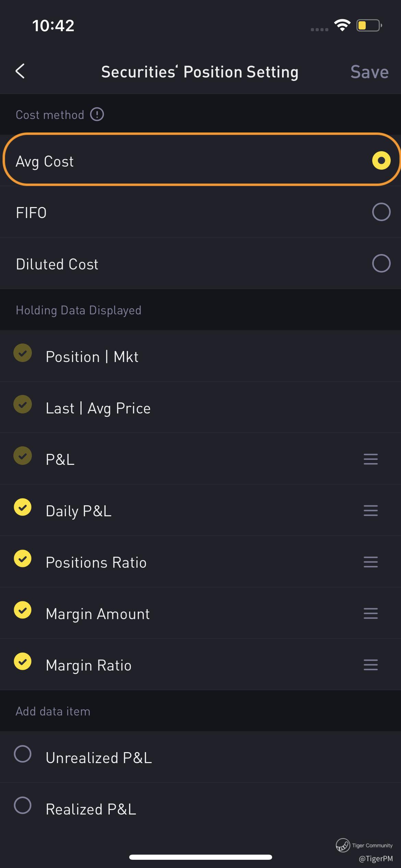Viewport: 401px width, 868px height.
Task: Tap the Tiger Community logo icon
Action: [342, 845]
